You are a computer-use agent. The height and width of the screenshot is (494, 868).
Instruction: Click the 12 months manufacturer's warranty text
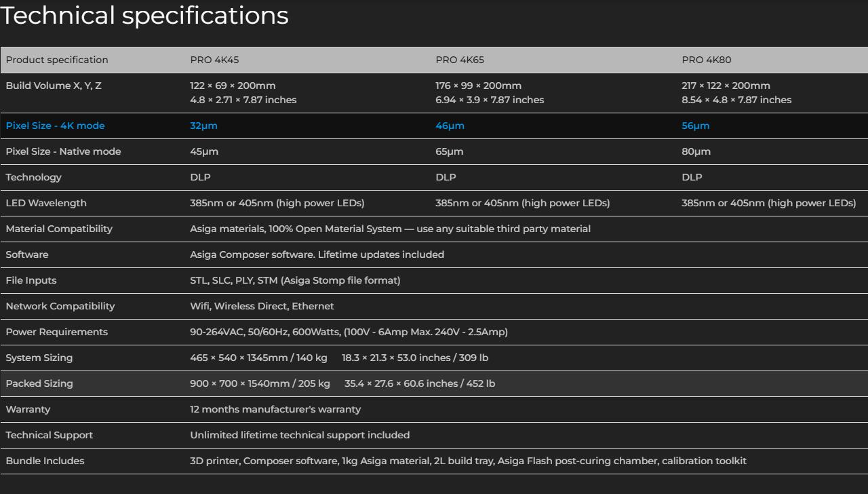coord(275,409)
